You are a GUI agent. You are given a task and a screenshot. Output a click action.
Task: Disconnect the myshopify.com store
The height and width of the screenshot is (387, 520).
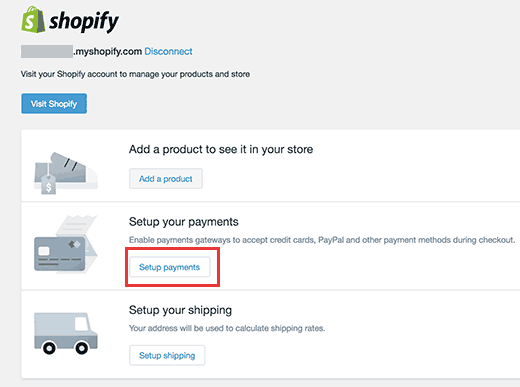(x=168, y=51)
